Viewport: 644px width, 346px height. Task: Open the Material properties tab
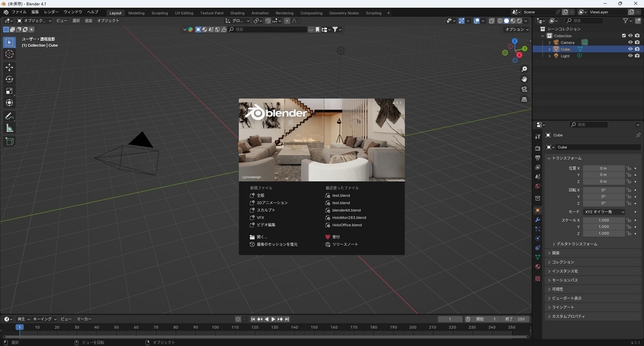[x=537, y=267]
